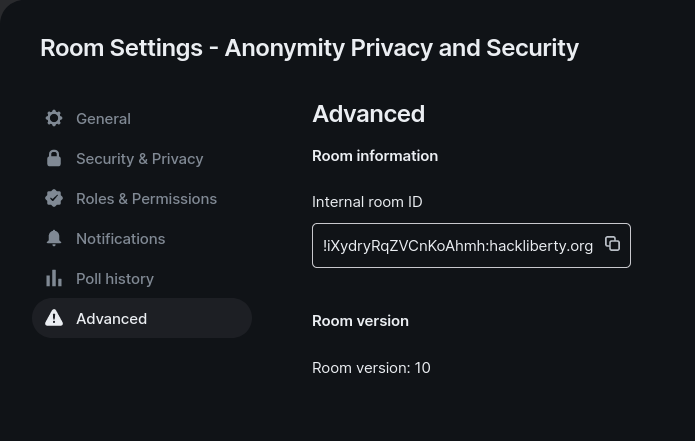695x441 pixels.
Task: Click the Internal room ID label
Action: click(367, 202)
